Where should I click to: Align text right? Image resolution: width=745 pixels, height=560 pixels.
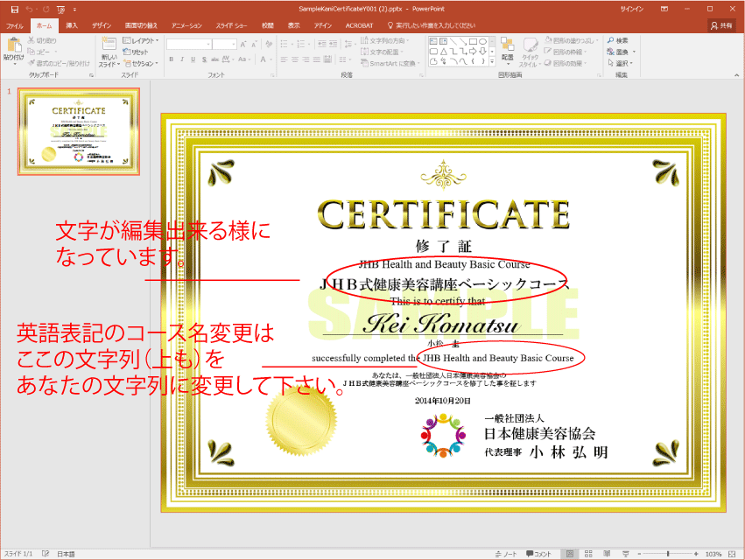pos(306,59)
